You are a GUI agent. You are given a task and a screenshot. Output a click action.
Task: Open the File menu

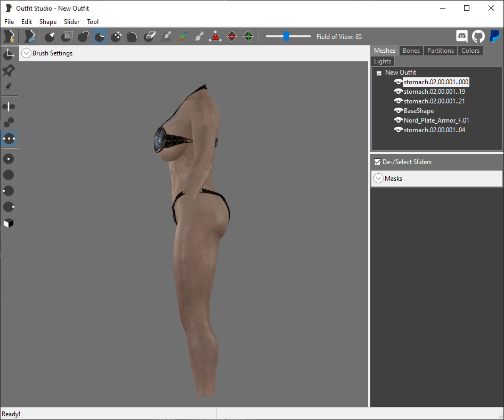(9, 21)
